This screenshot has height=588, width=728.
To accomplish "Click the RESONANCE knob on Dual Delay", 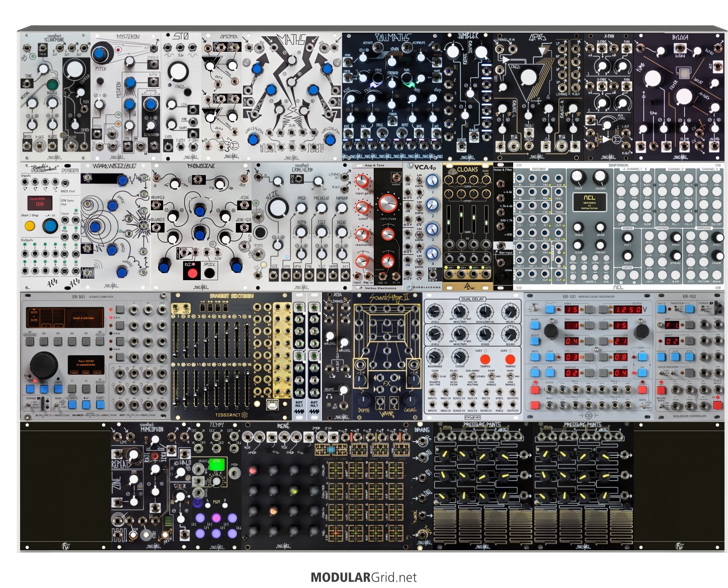I will coord(435,357).
